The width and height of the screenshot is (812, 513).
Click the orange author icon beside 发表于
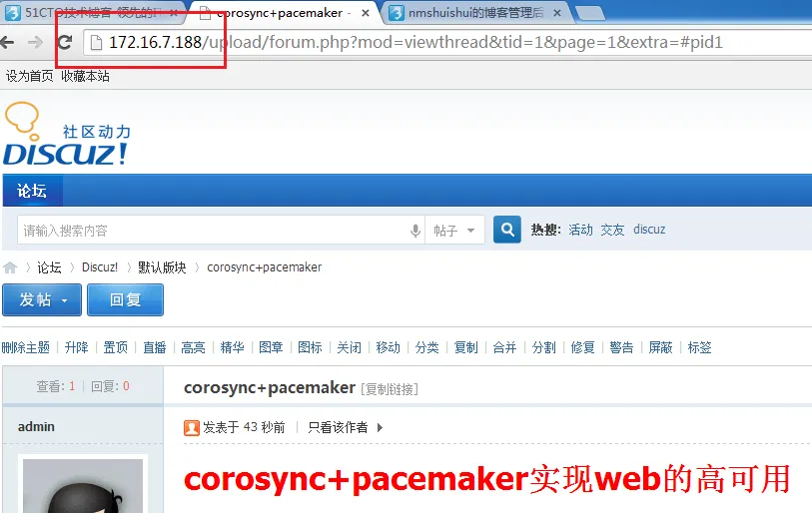tap(192, 427)
